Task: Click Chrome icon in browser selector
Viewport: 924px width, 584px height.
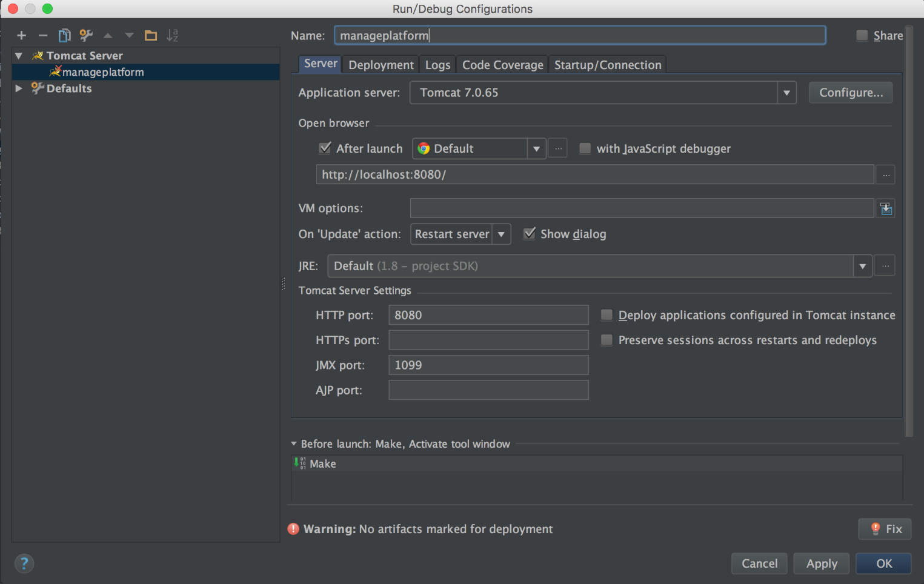Action: click(x=424, y=148)
